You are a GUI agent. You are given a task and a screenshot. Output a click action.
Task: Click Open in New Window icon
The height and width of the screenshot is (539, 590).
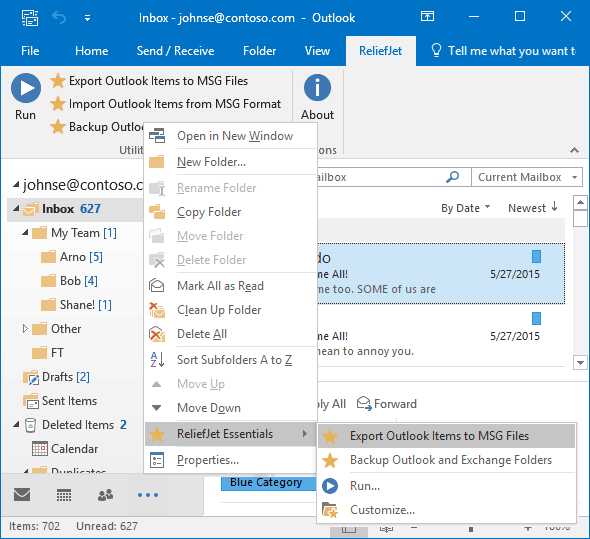[157, 136]
